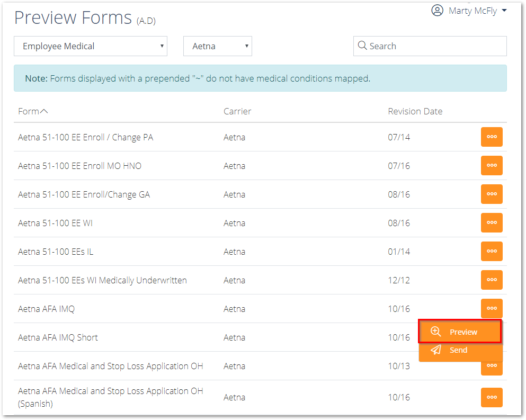Screen dimensions: 526x420
Task: Click ellipsis button for Aetna 51-100 EE Enroll/Change GA
Action: [x=492, y=194]
